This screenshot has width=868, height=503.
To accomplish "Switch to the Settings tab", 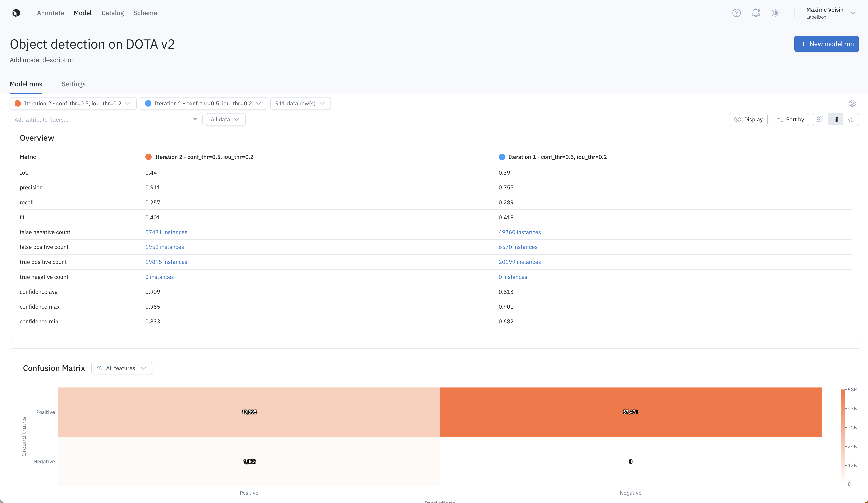I will pyautogui.click(x=73, y=84).
